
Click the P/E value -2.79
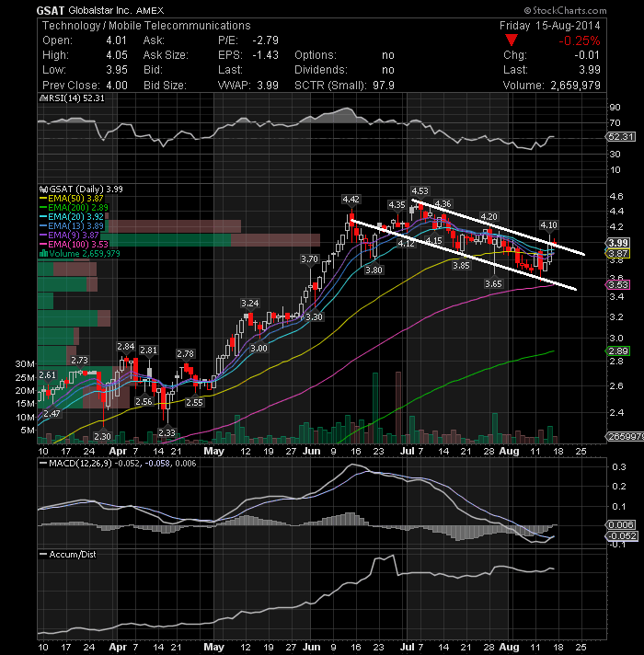pyautogui.click(x=265, y=40)
